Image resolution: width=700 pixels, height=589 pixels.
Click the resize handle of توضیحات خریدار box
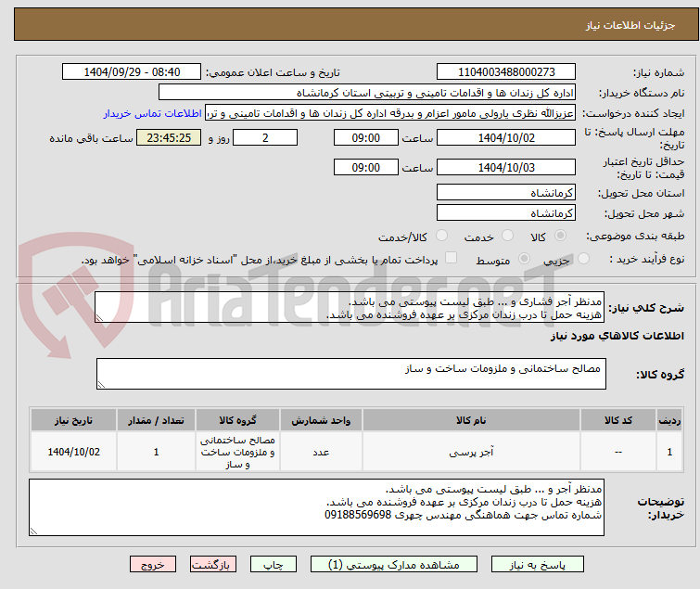click(x=33, y=531)
